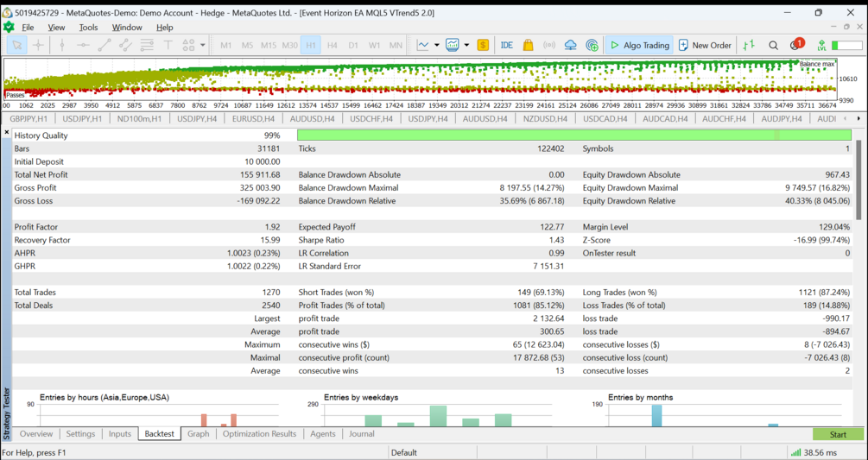Open the Inputs tester tab
868x460 pixels.
(x=119, y=434)
